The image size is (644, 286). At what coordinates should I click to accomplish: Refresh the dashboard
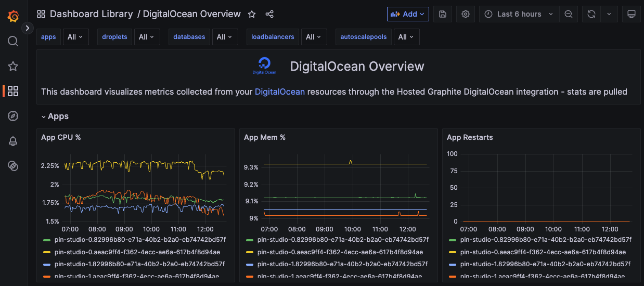591,14
